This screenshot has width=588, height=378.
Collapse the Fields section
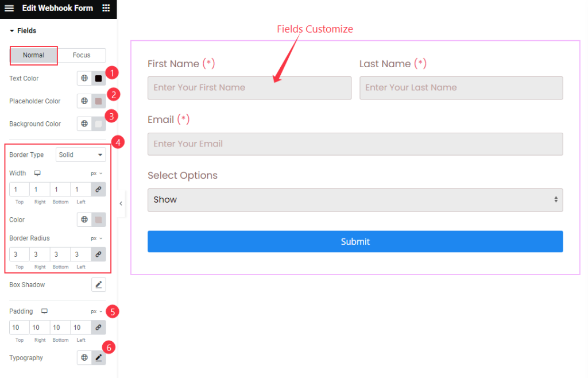coord(23,31)
